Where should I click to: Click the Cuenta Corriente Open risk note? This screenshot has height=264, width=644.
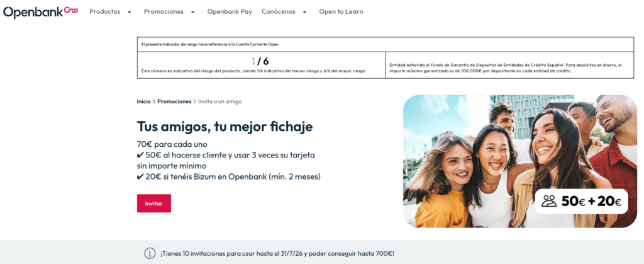210,44
